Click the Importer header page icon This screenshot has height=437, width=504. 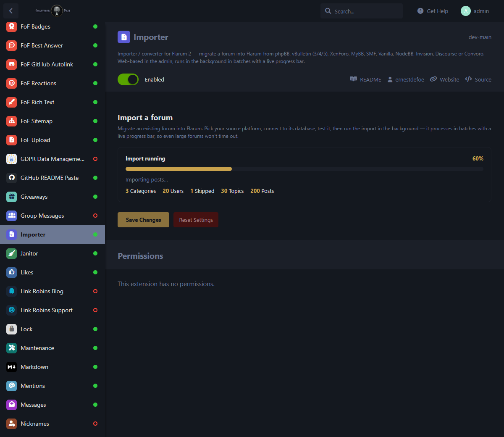(124, 37)
